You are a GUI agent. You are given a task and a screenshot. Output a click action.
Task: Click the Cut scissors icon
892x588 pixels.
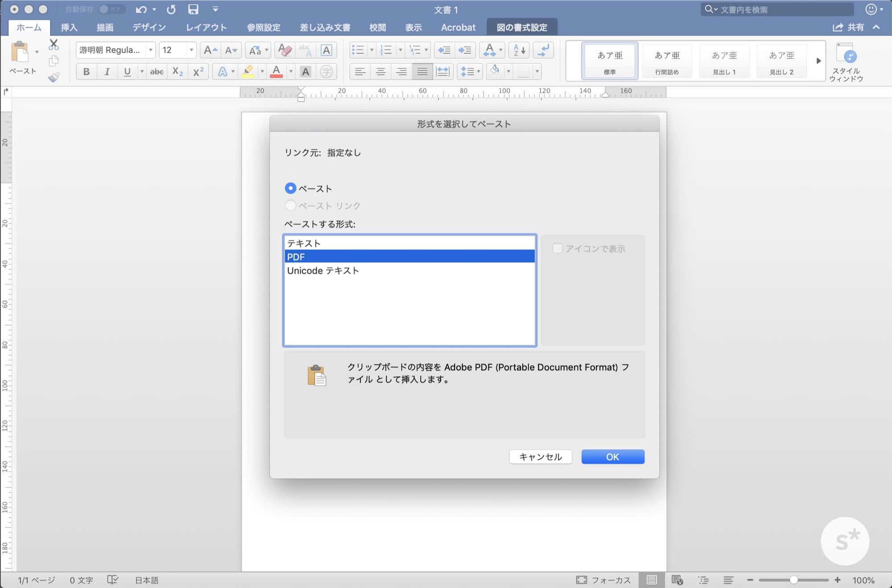pyautogui.click(x=54, y=45)
